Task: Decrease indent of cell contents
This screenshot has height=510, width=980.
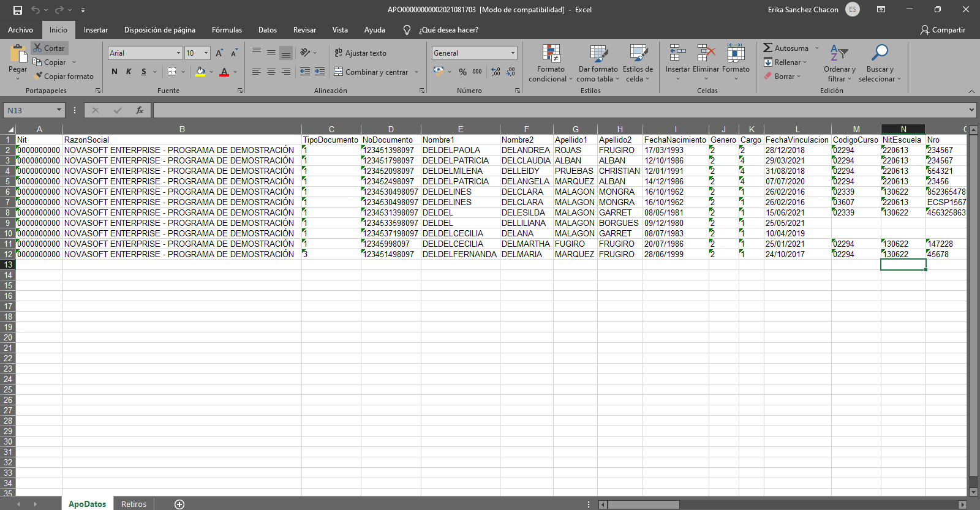Action: (x=305, y=72)
